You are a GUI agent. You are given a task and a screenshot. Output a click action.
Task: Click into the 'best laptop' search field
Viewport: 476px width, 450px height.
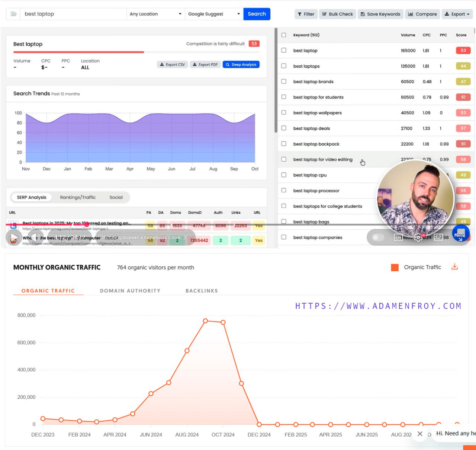(74, 14)
